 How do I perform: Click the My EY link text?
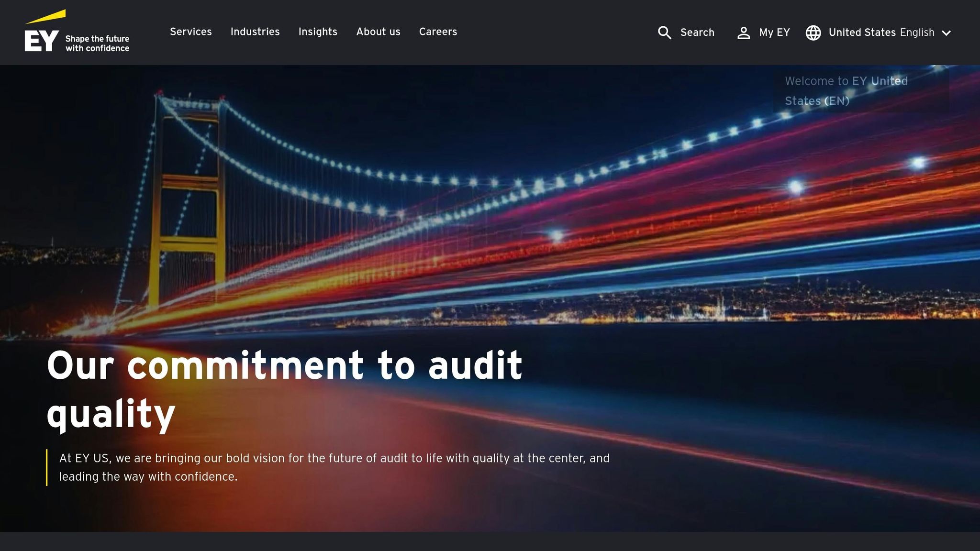(x=774, y=33)
